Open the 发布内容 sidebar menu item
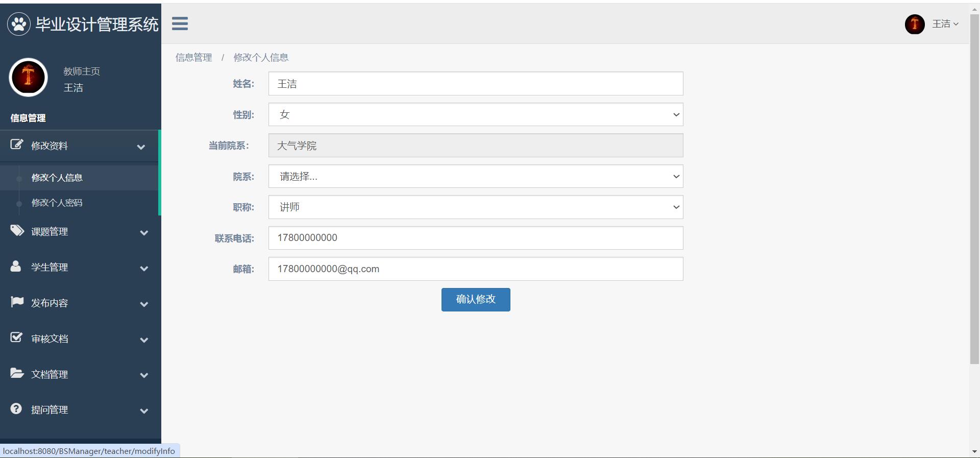The image size is (980, 458). pyautogui.click(x=81, y=303)
